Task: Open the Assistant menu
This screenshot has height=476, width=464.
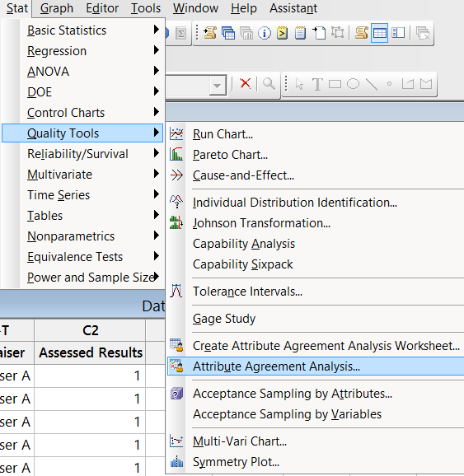Action: coord(293,8)
